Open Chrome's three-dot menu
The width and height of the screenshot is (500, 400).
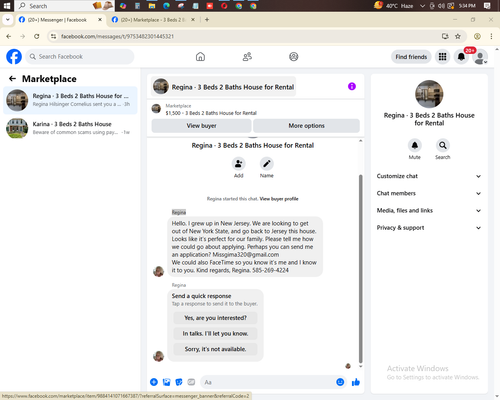tap(491, 36)
